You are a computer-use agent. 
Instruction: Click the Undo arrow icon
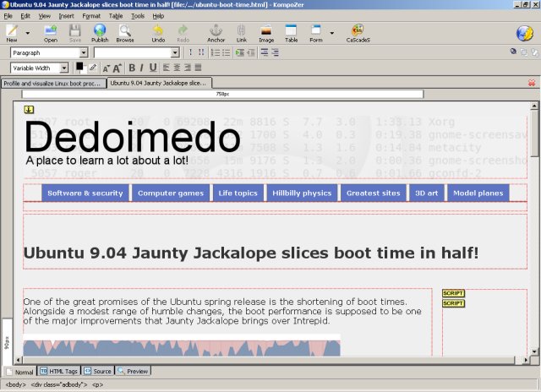tap(158, 33)
